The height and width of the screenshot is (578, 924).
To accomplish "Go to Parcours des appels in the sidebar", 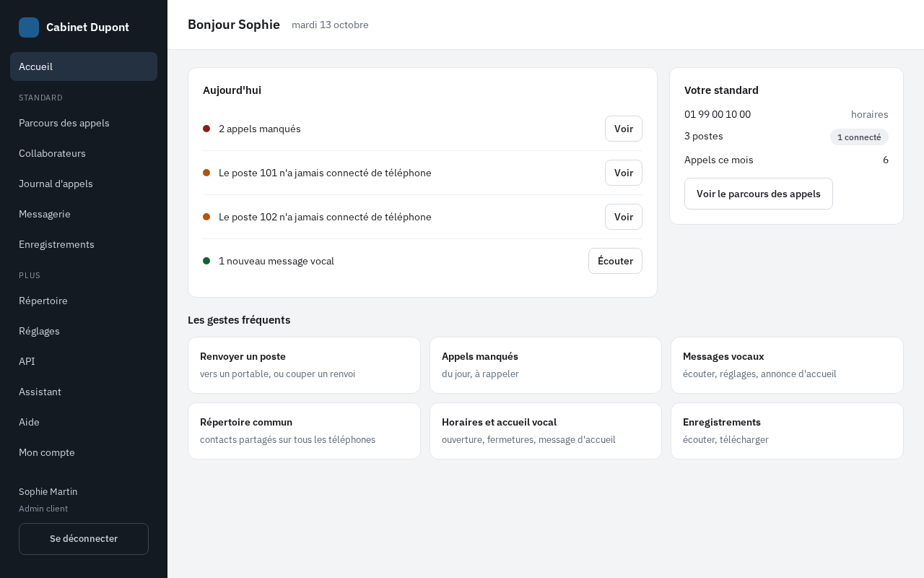I will click(x=84, y=123).
